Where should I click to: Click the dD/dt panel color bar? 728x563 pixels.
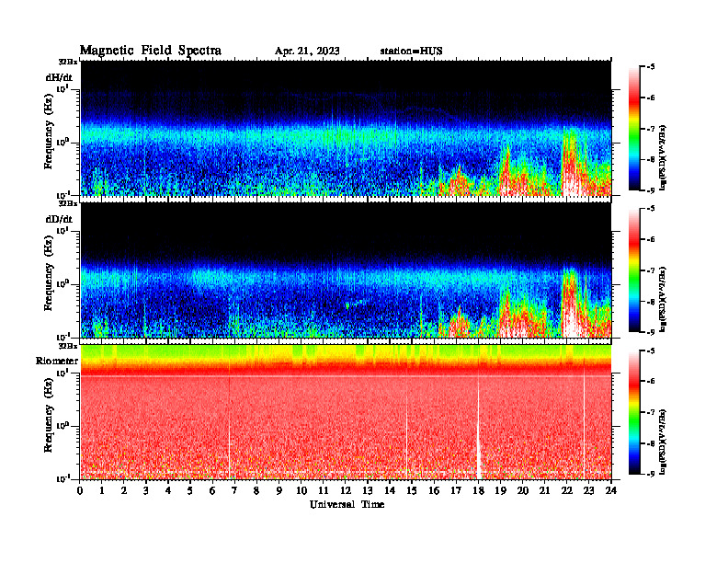(x=634, y=270)
